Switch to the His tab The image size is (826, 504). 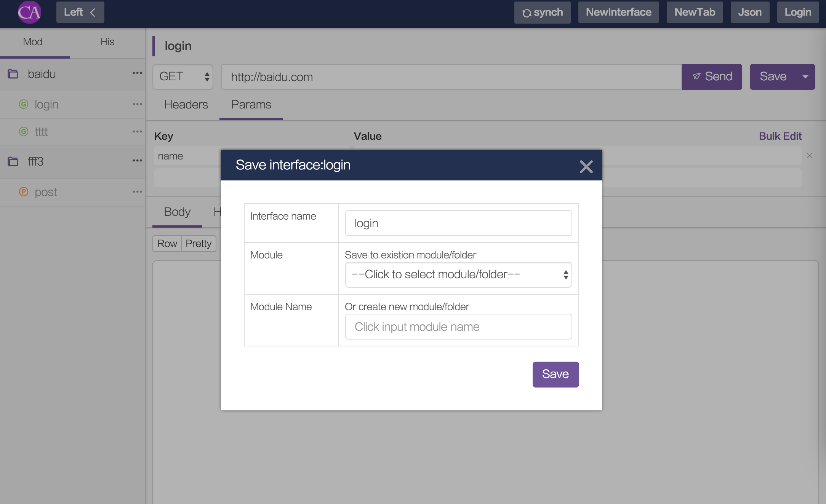tap(107, 42)
